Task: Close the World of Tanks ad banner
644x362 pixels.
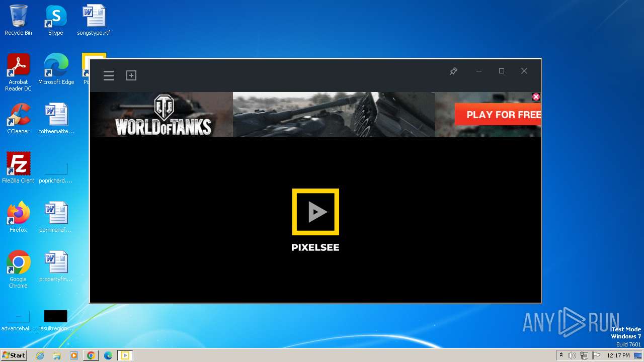Action: [536, 97]
